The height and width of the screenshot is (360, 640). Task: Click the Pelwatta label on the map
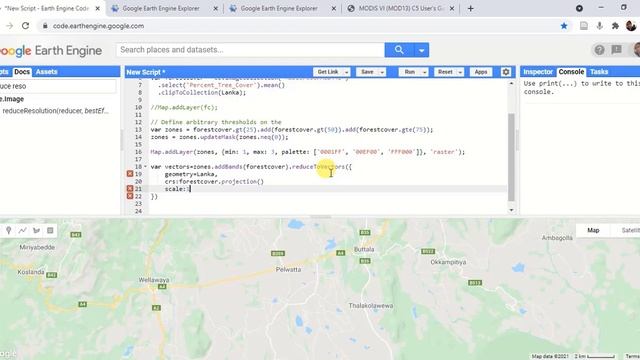tap(288, 269)
